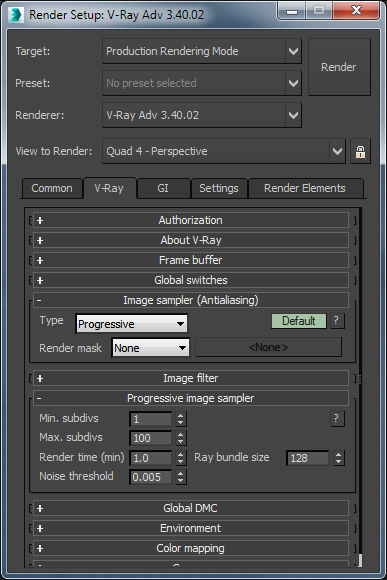387x580 pixels.
Task: Expand the Frame buffer rollout
Action: click(x=191, y=260)
